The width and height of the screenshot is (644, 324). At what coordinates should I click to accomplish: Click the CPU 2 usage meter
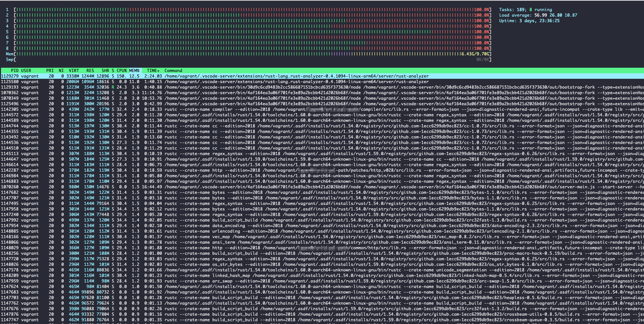249,15
